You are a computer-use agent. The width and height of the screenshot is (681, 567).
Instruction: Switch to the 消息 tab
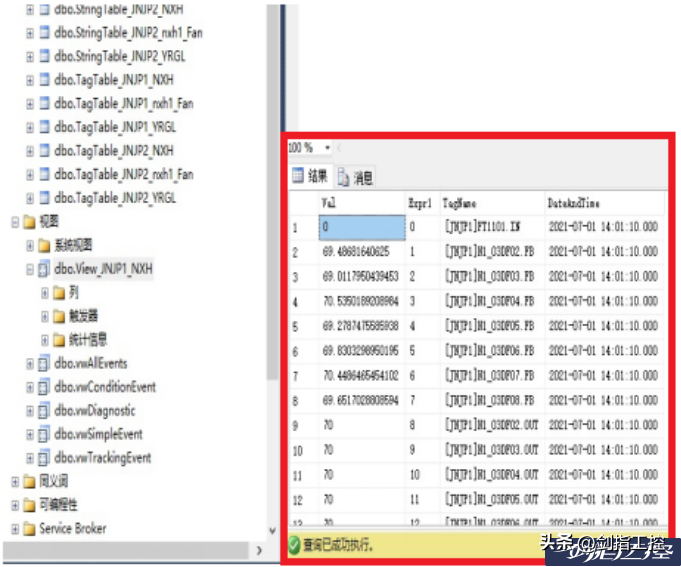coord(356,178)
